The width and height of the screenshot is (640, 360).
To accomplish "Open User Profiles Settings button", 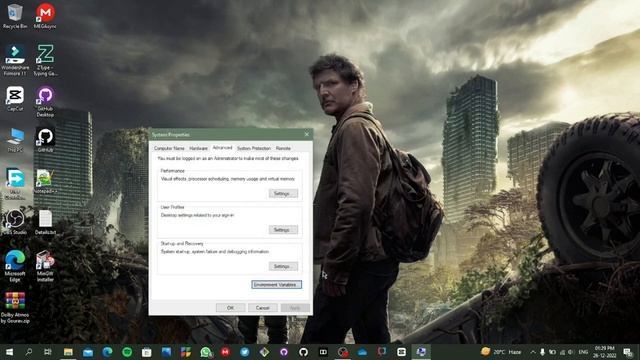I will 283,230.
